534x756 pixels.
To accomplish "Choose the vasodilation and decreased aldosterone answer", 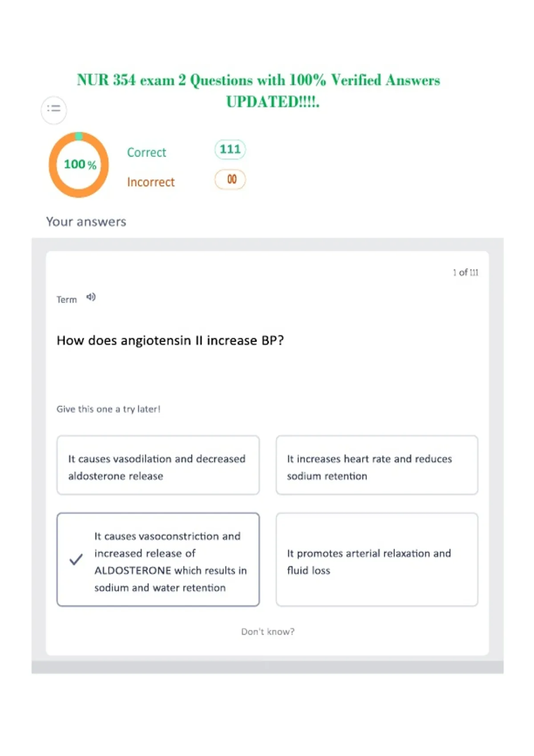I will [x=158, y=465].
